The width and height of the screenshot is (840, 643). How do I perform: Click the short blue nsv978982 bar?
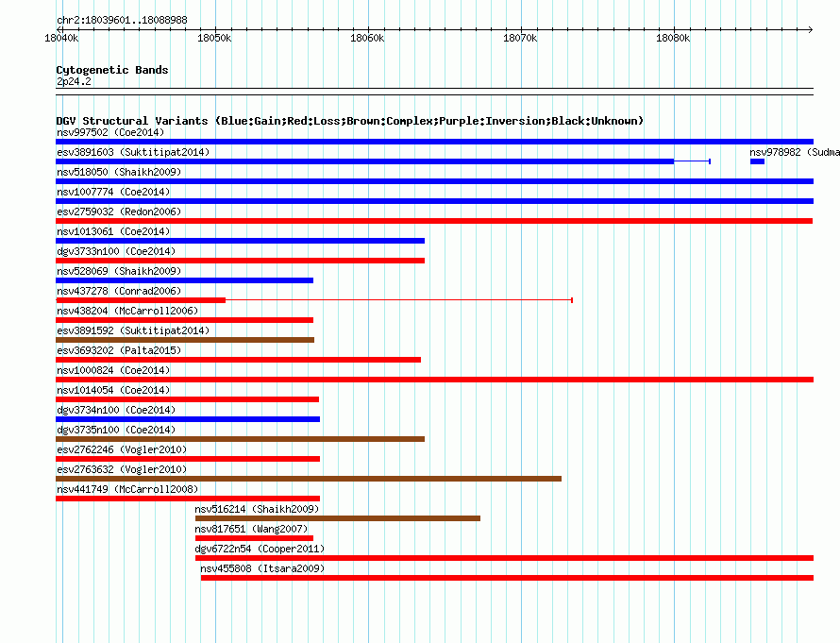click(x=758, y=161)
